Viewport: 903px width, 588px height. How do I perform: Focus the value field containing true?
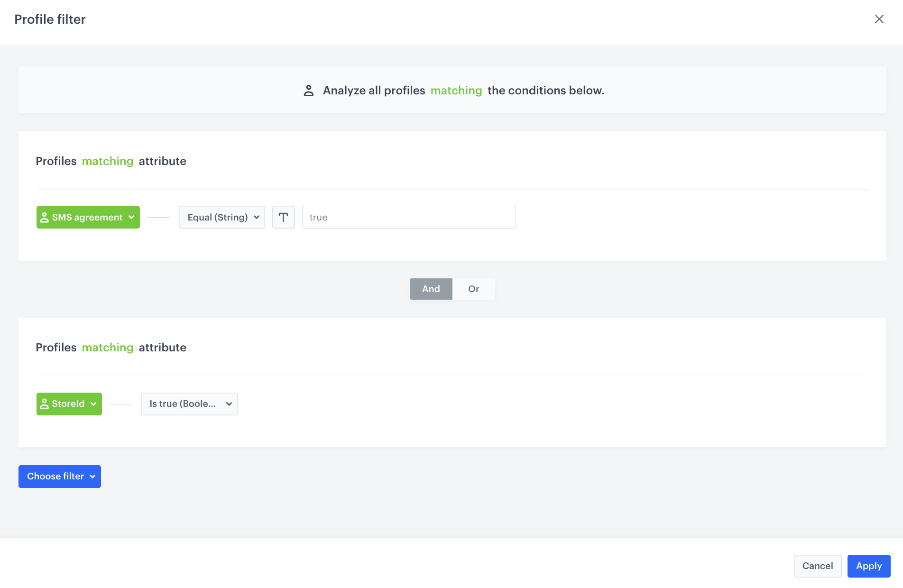coord(408,217)
